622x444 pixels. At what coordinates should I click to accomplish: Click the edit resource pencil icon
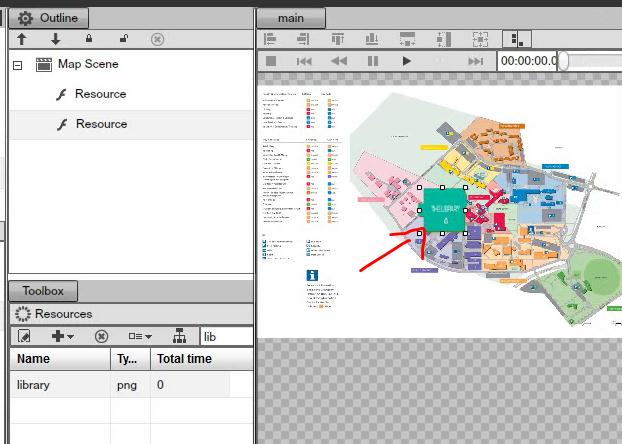pyautogui.click(x=25, y=336)
